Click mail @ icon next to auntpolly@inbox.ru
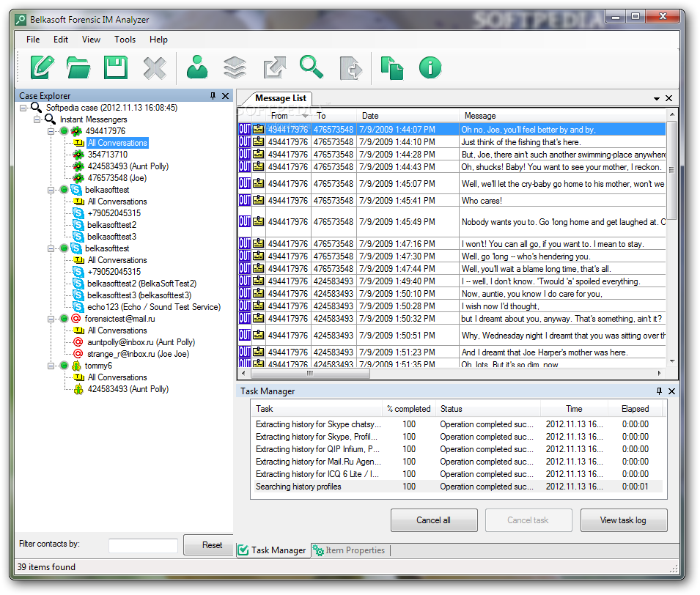This screenshot has width=700, height=595. pyautogui.click(x=78, y=342)
